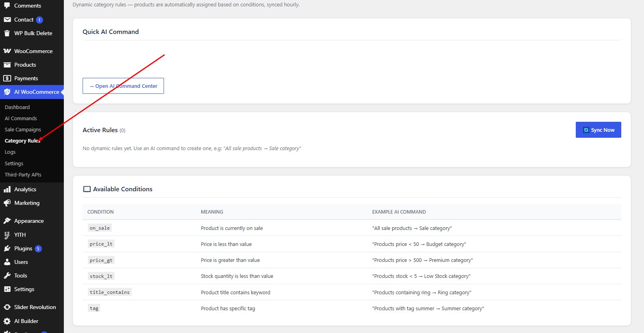Open the Products menu
Viewport: 644px width, 333px height.
32,65
